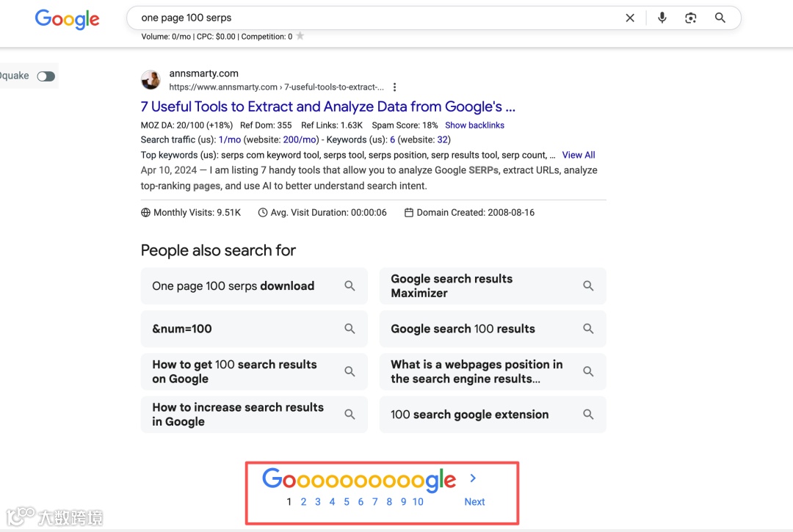
Task: Toggle the SEOquake switch
Action: click(46, 76)
